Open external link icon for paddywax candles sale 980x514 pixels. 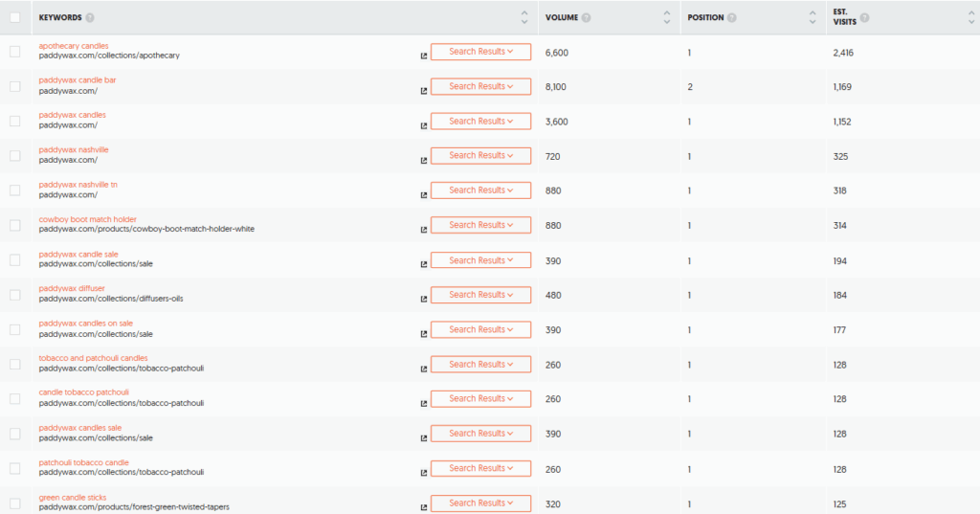[x=424, y=438]
